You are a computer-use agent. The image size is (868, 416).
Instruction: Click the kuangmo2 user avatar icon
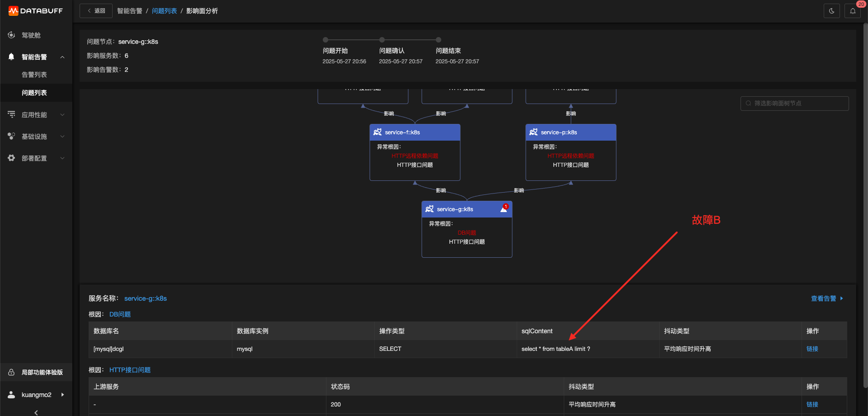tap(11, 395)
